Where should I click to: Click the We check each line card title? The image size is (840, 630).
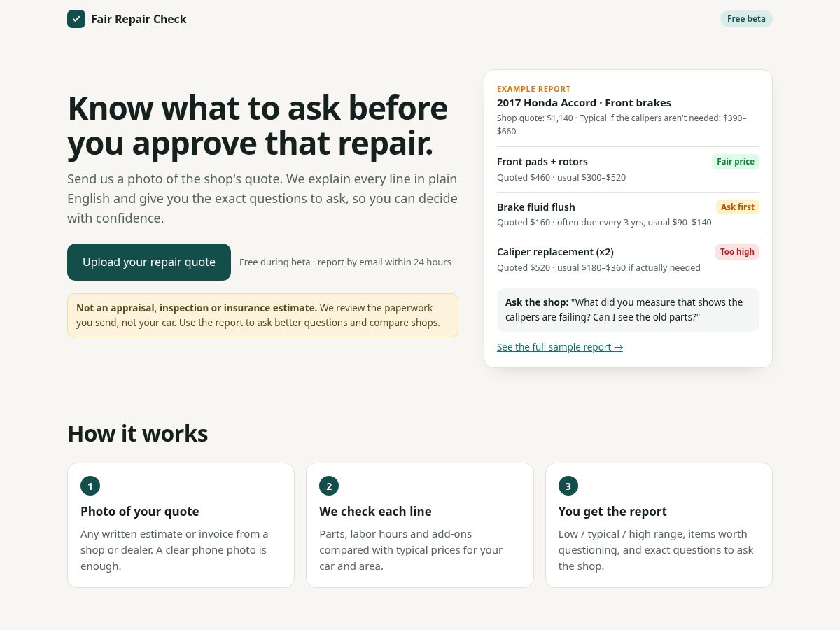pyautogui.click(x=375, y=512)
